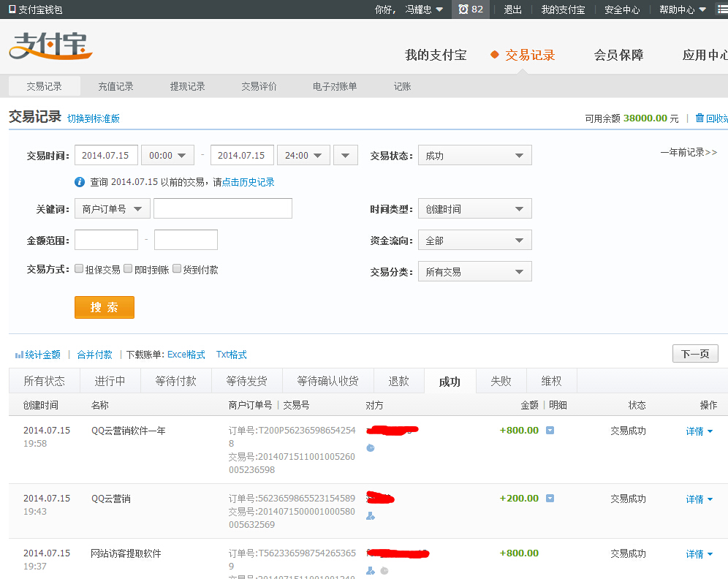Click the Alipay logo
The height and width of the screenshot is (579, 728).
pyautogui.click(x=50, y=46)
